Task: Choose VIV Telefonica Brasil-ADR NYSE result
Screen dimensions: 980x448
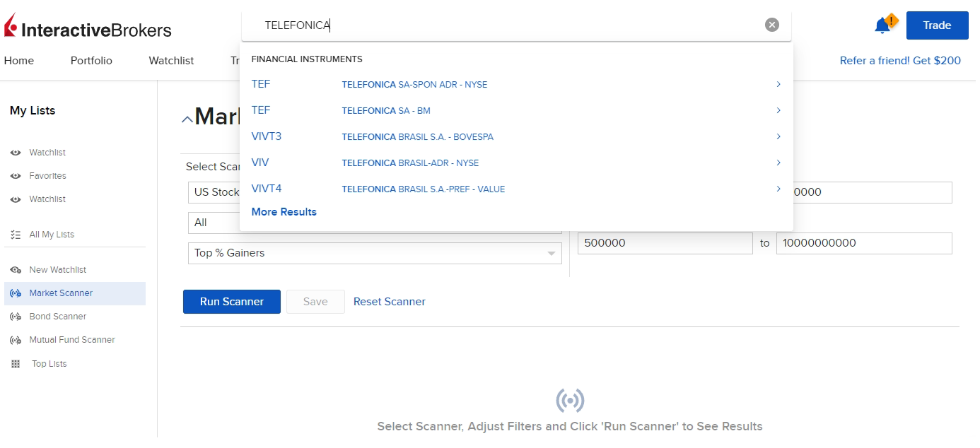Action: [x=410, y=163]
